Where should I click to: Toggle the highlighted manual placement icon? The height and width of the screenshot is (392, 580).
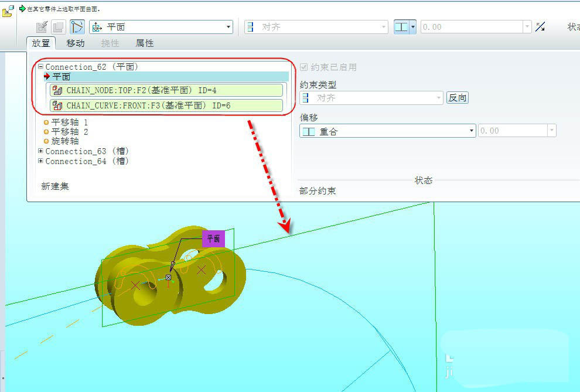77,27
